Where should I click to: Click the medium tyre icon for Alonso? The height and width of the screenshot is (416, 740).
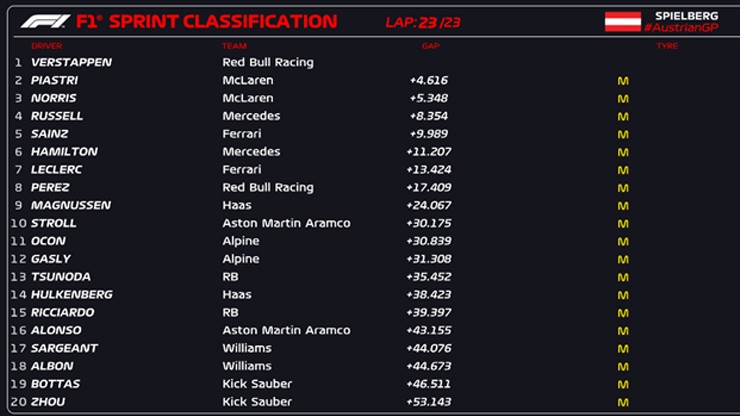tap(623, 330)
